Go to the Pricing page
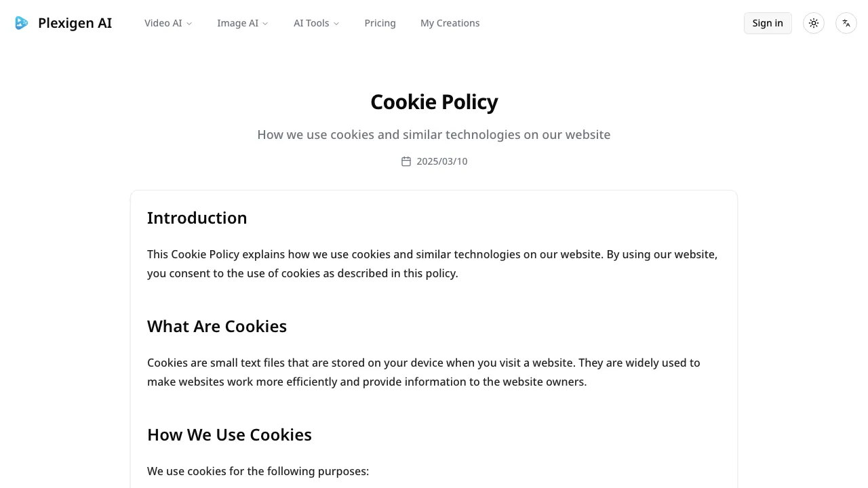 [x=380, y=23]
